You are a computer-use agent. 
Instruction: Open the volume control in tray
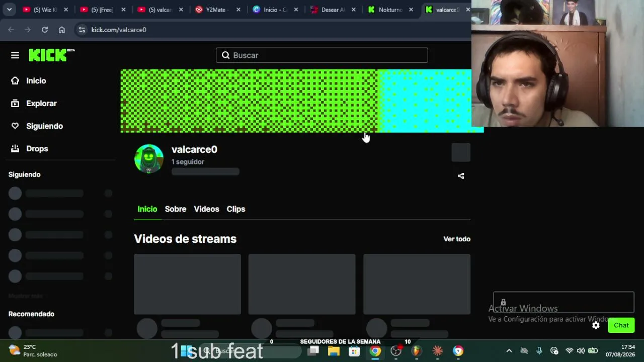coord(581,351)
